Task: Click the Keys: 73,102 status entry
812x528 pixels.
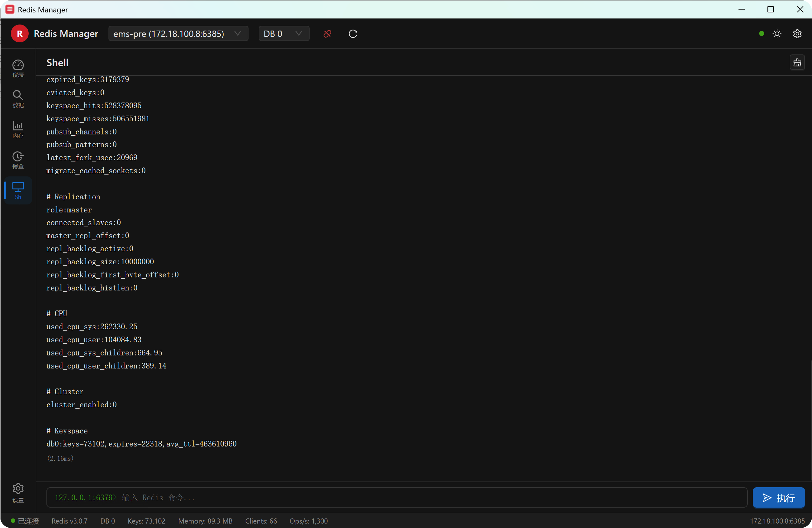Action: point(146,521)
